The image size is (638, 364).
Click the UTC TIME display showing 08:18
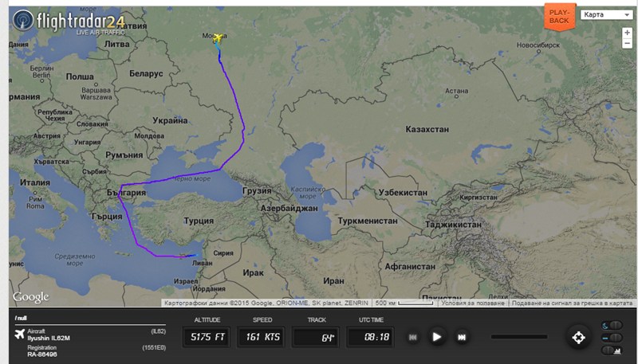point(370,337)
